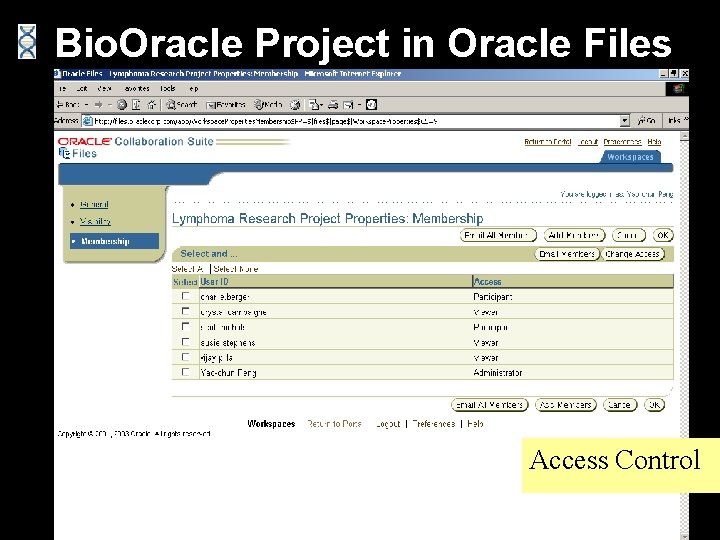
Task: Open the File menu
Action: pos(62,89)
